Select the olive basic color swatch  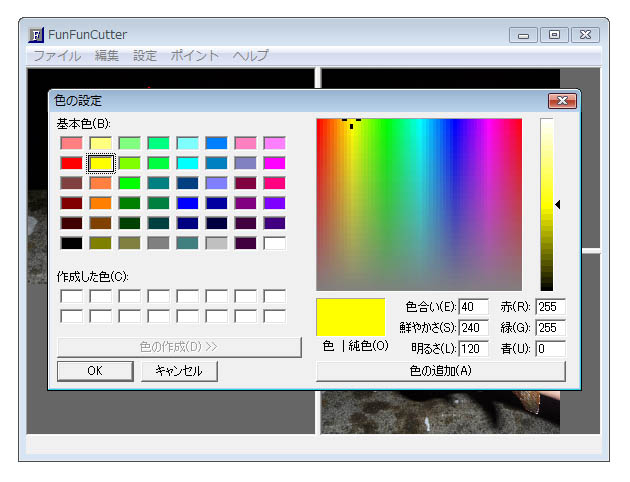click(x=100, y=243)
